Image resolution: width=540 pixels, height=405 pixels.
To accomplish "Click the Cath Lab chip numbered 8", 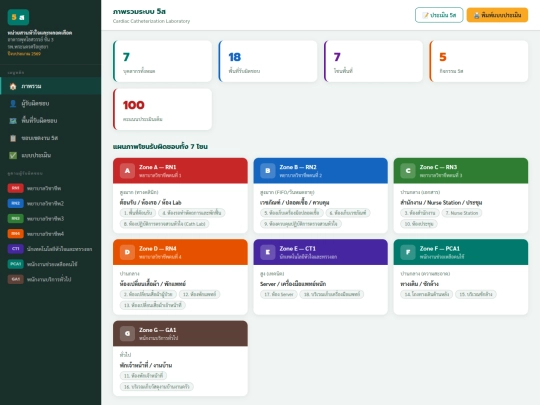I will [165, 224].
